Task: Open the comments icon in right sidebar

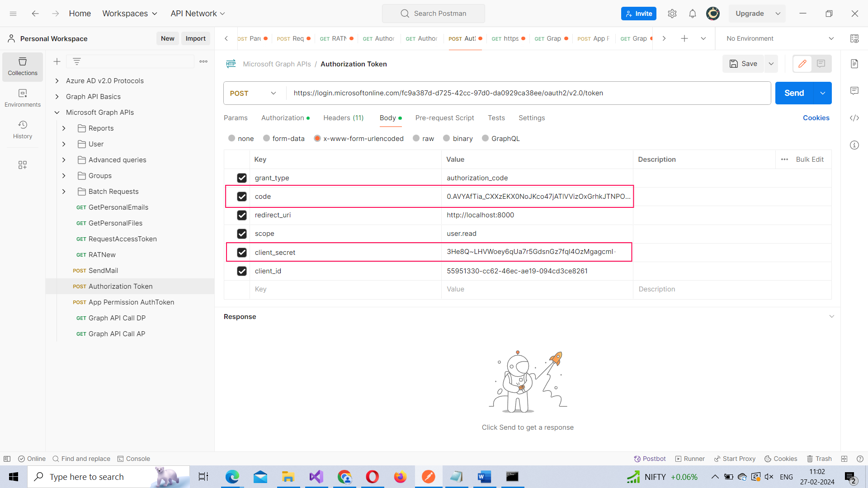Action: coord(854,91)
